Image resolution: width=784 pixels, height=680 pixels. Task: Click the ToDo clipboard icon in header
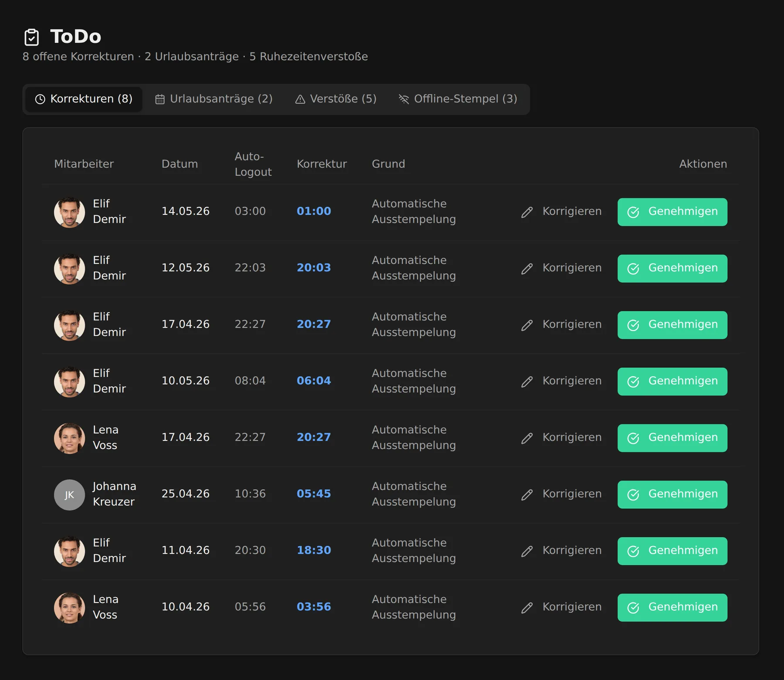[x=31, y=37]
